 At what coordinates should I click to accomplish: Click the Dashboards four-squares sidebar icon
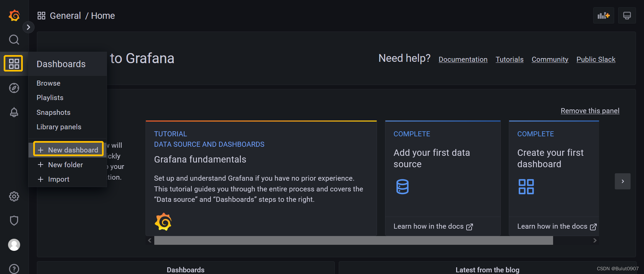click(13, 63)
